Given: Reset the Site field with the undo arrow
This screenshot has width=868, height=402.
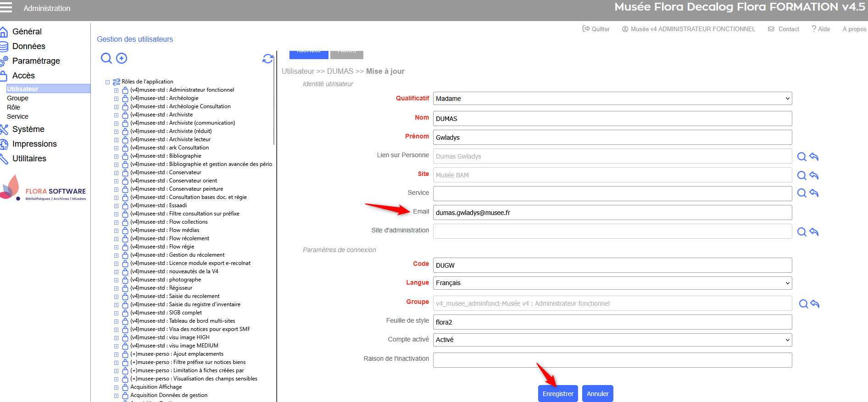Looking at the screenshot, I should [814, 176].
